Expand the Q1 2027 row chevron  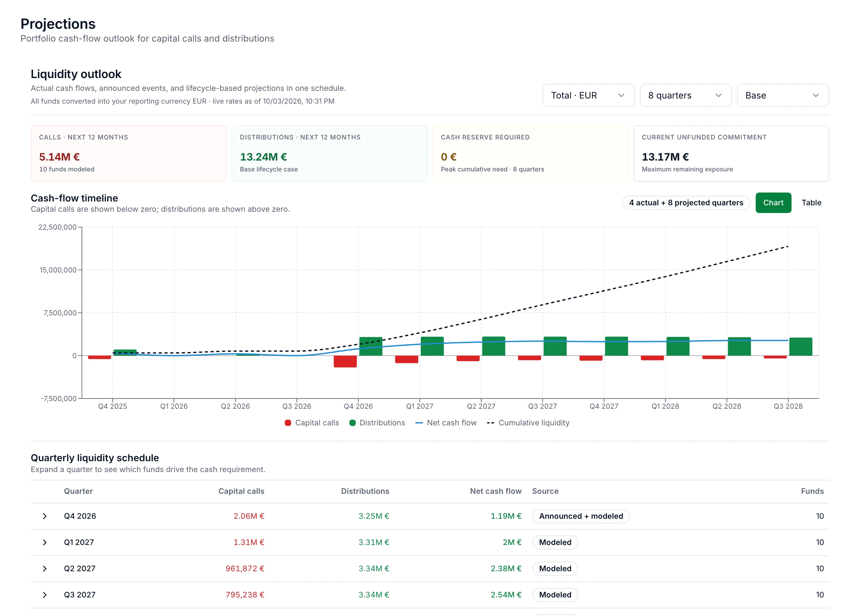tap(45, 542)
